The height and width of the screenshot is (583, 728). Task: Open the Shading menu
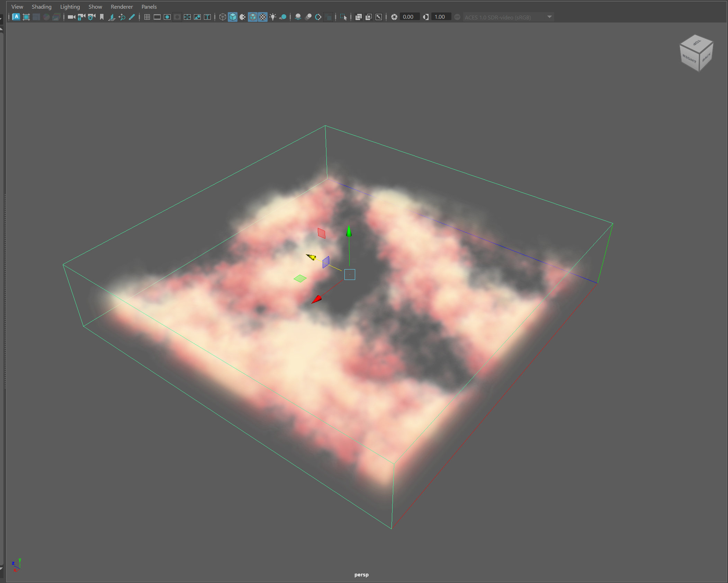pyautogui.click(x=42, y=7)
